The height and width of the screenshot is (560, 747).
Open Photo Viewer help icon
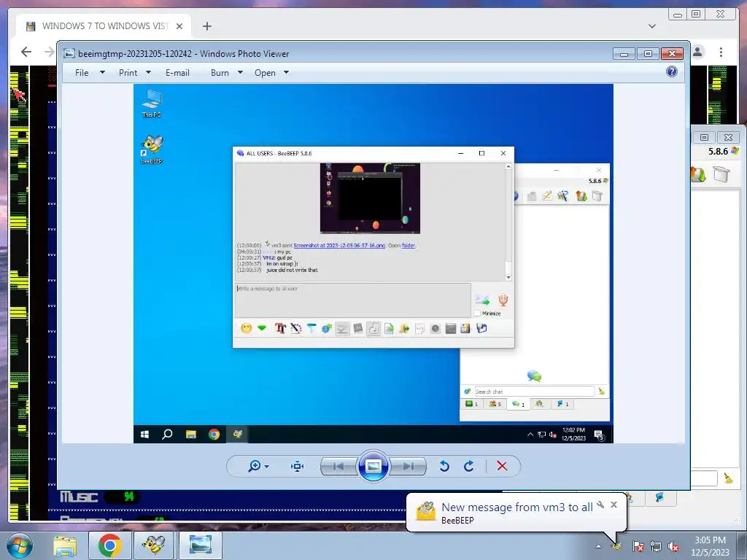[x=672, y=72]
